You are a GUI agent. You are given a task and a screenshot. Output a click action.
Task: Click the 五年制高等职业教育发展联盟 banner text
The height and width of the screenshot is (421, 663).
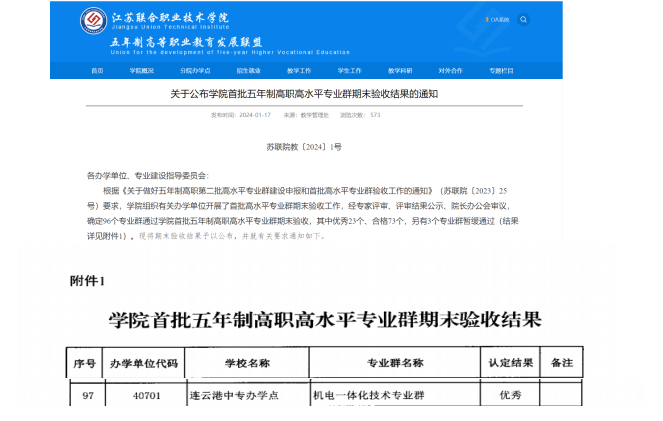pos(186,42)
